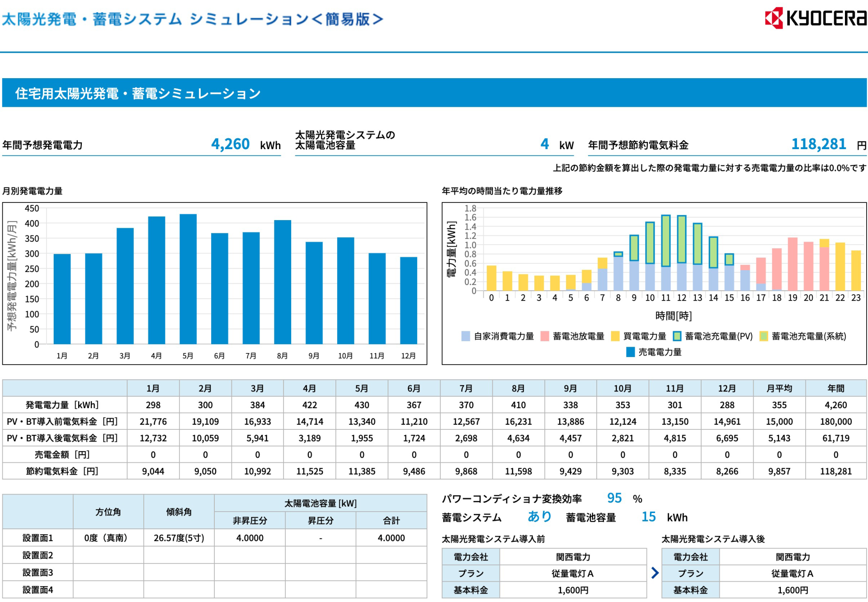Click the 月平均 column header
868x602 pixels.
[779, 388]
